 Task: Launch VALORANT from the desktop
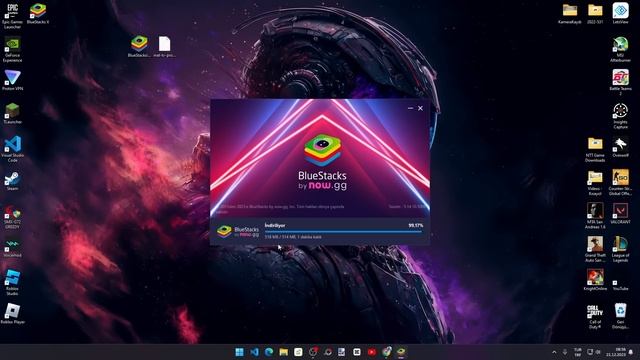[x=620, y=213]
